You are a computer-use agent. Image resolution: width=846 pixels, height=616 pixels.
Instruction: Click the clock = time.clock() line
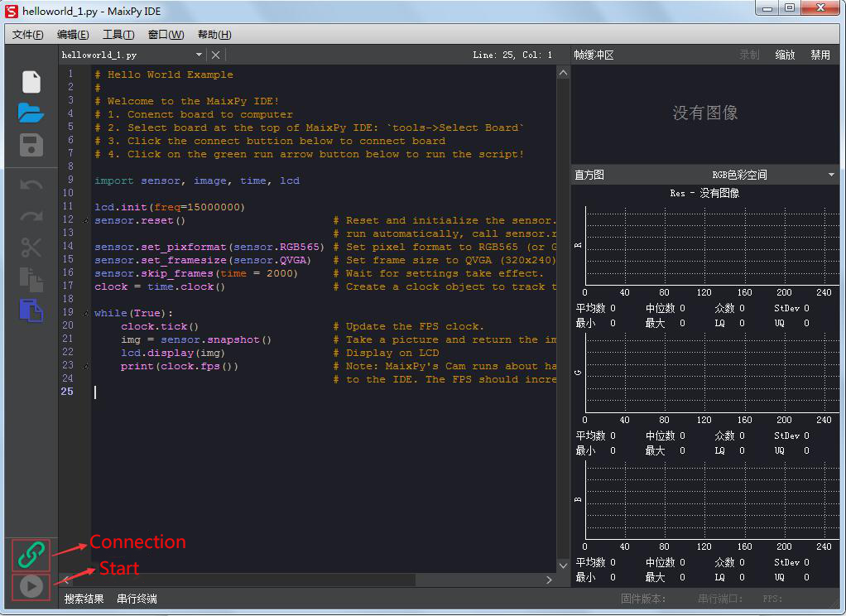pos(160,286)
